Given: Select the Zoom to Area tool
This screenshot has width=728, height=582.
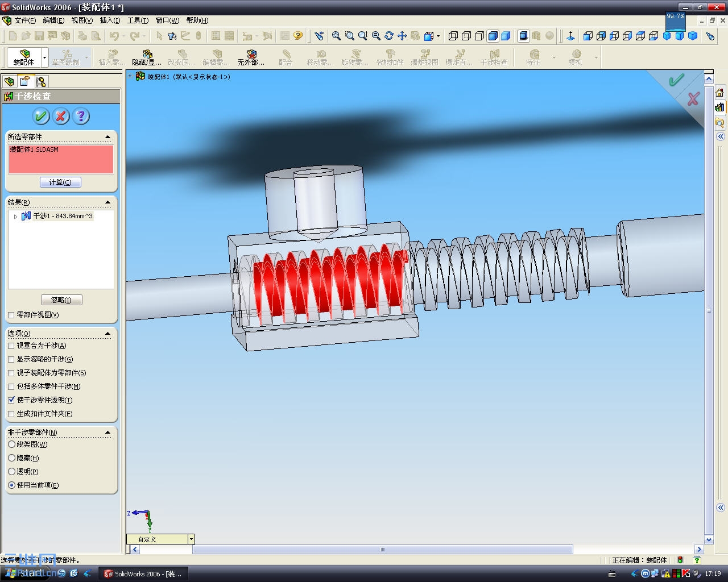Looking at the screenshot, I should 349,36.
